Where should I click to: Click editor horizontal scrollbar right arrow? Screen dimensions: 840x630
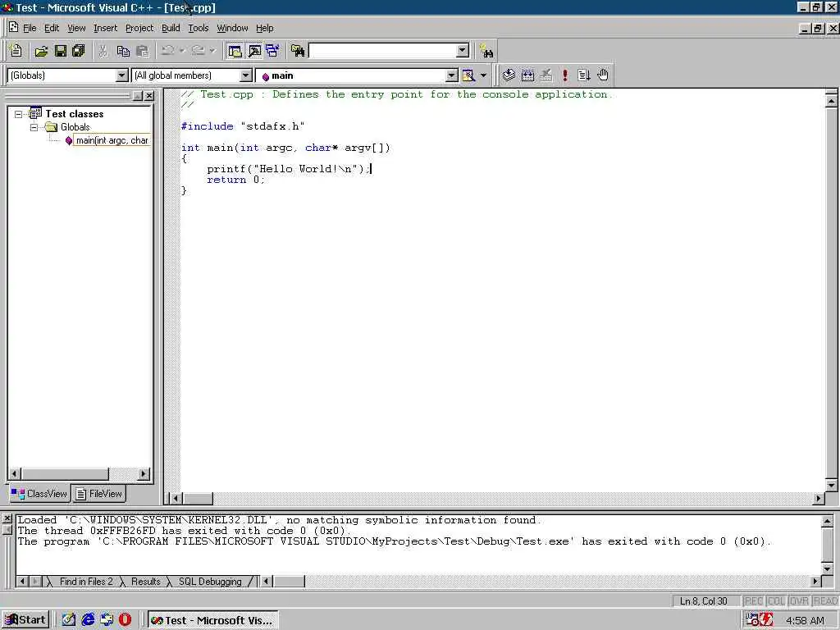pos(818,498)
